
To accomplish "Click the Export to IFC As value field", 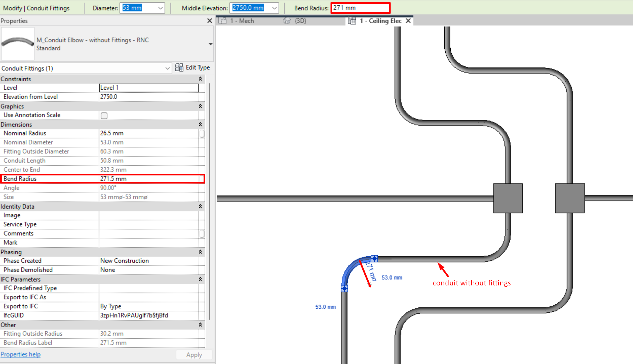I will (x=149, y=297).
